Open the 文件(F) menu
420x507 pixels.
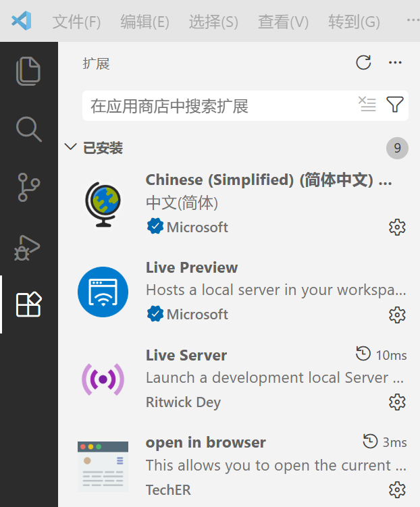click(76, 22)
